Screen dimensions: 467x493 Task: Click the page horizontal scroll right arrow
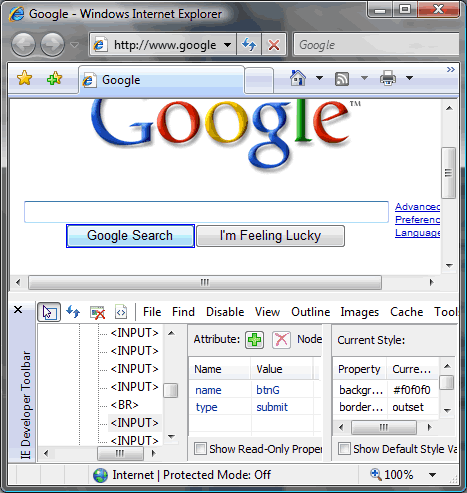[x=431, y=282]
